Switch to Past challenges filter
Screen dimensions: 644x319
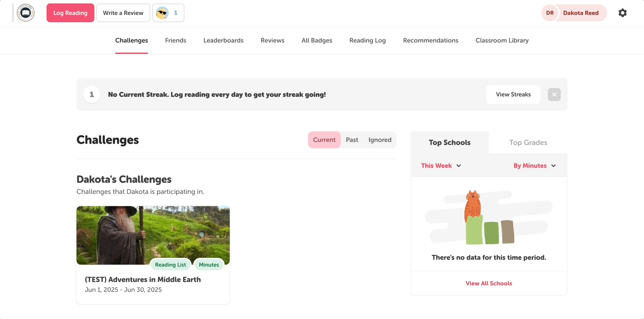click(x=352, y=140)
